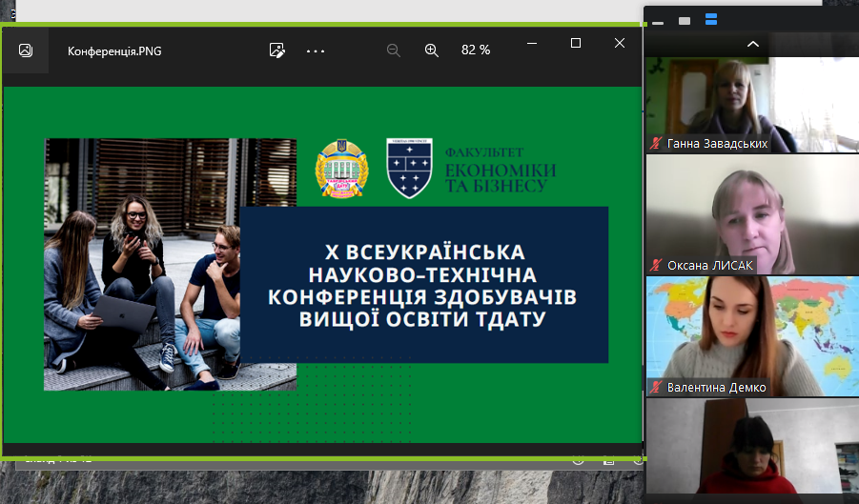Click the conference title text on the slide

pos(422,285)
